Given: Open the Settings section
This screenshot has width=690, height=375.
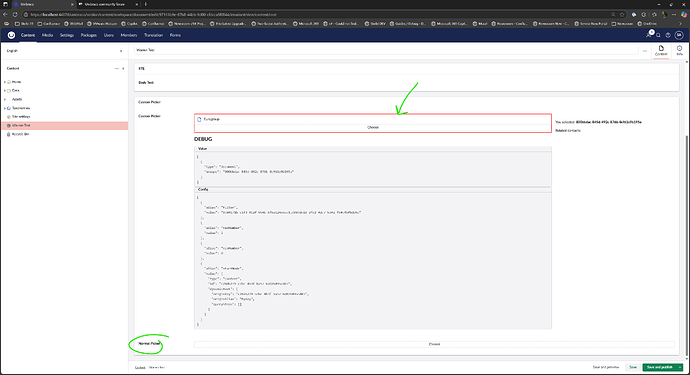Looking at the screenshot, I should 67,35.
